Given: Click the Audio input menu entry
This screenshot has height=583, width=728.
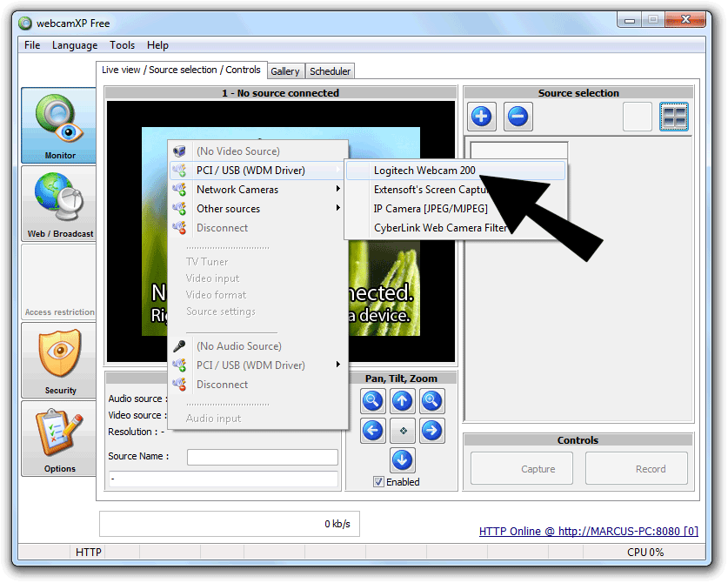Looking at the screenshot, I should coord(213,418).
